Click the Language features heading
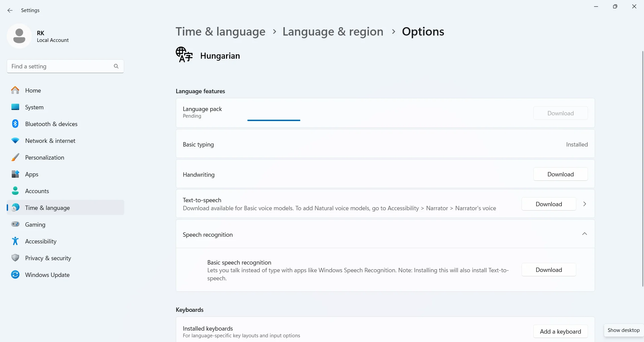Screen dimensions: 644x342 pos(200,91)
